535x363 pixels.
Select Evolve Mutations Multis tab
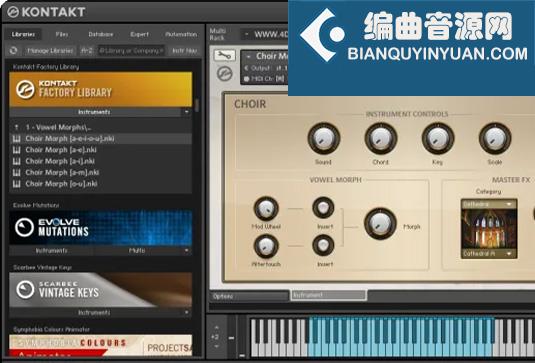pos(137,251)
